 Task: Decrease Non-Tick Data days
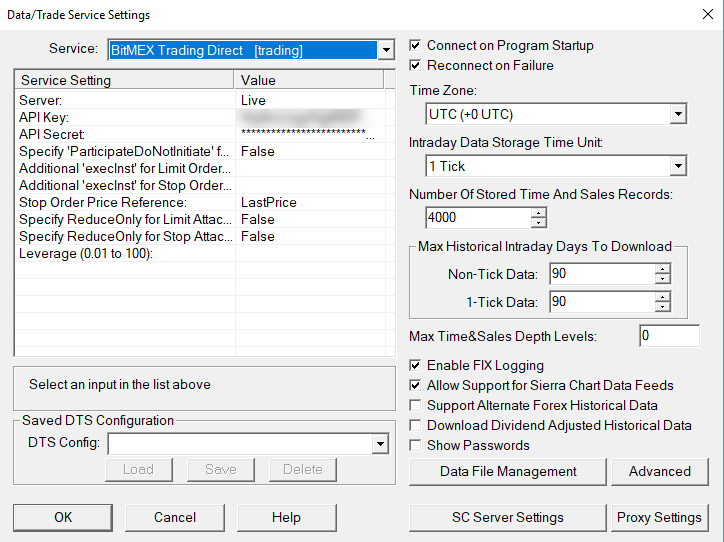[663, 279]
